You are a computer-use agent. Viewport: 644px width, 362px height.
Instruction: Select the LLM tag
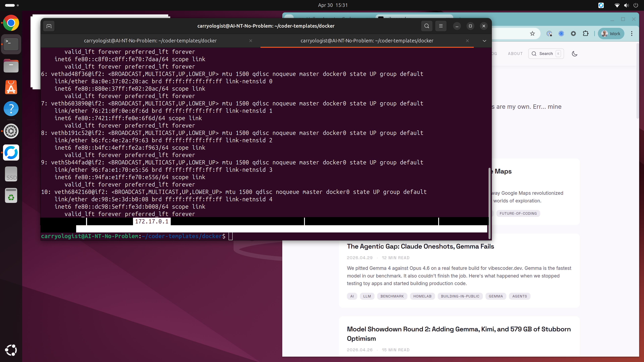[367, 296]
